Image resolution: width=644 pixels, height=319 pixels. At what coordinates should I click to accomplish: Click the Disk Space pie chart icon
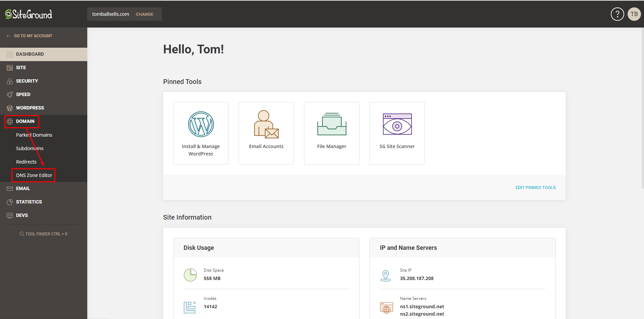(x=190, y=275)
